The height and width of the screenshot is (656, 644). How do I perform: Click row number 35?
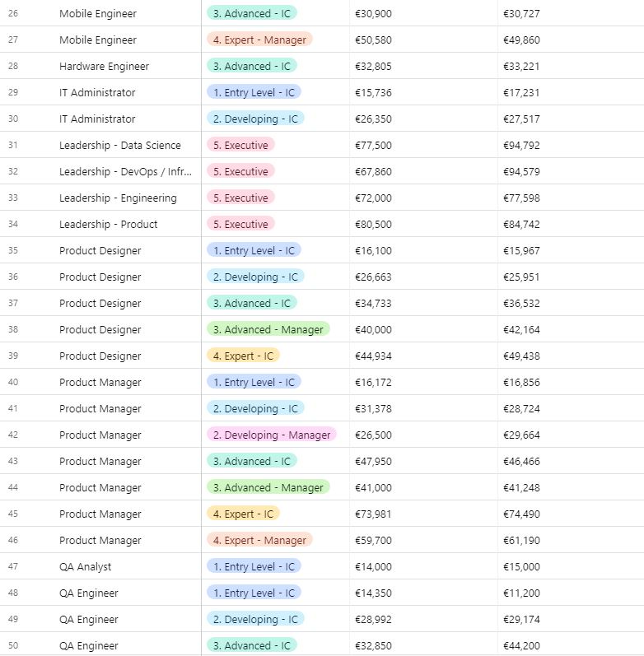tap(13, 251)
